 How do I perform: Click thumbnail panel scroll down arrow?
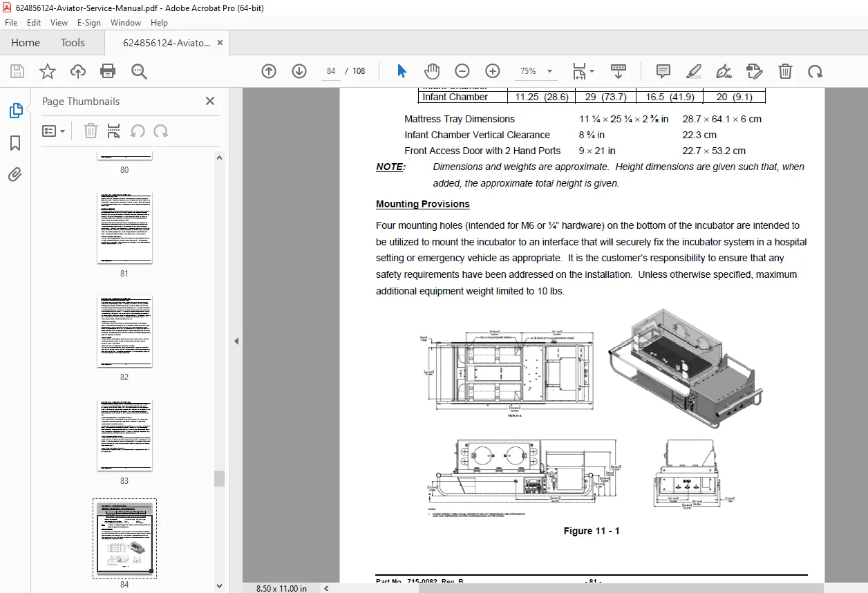tap(219, 587)
